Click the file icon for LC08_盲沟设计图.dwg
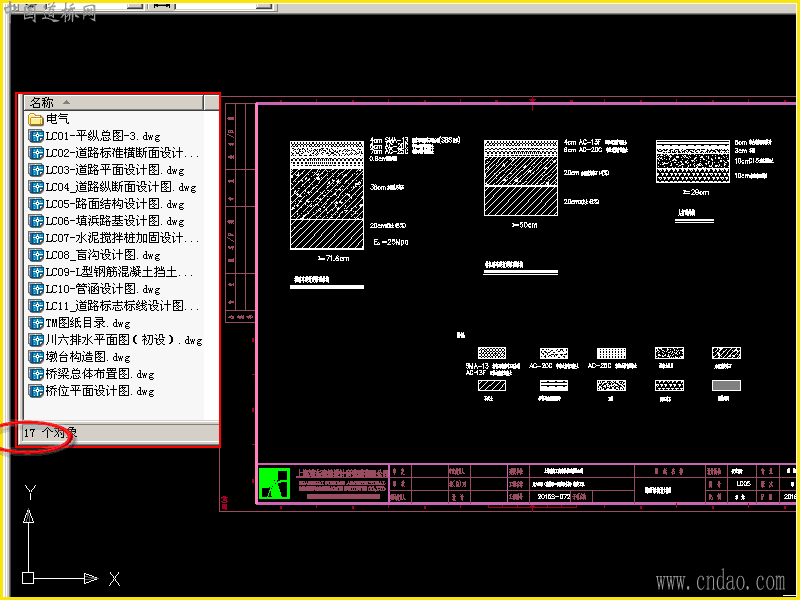This screenshot has height=600, width=800. tap(36, 255)
